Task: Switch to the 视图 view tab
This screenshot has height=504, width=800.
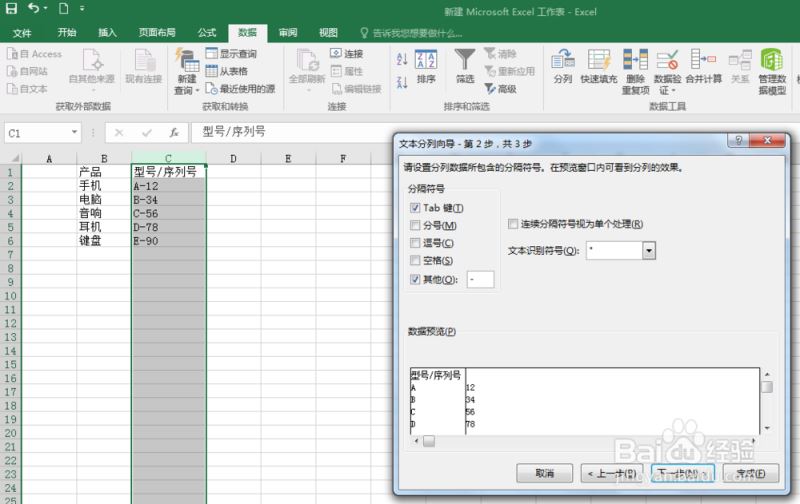Action: (328, 33)
